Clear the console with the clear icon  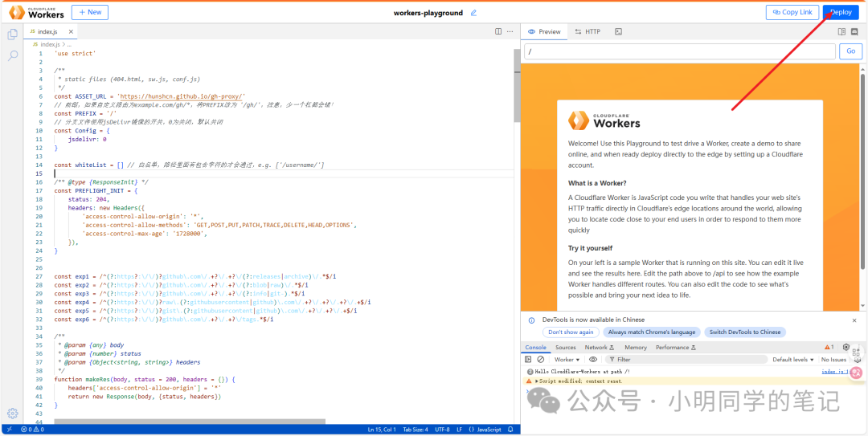pos(540,359)
